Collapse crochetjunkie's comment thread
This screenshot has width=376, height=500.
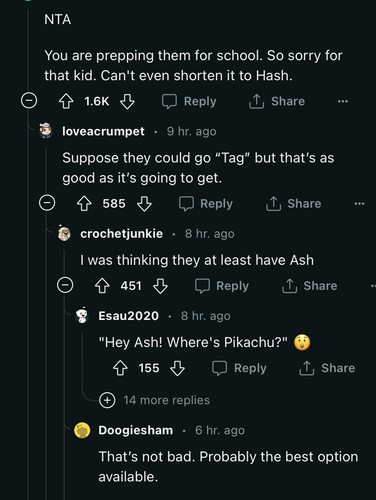click(65, 285)
